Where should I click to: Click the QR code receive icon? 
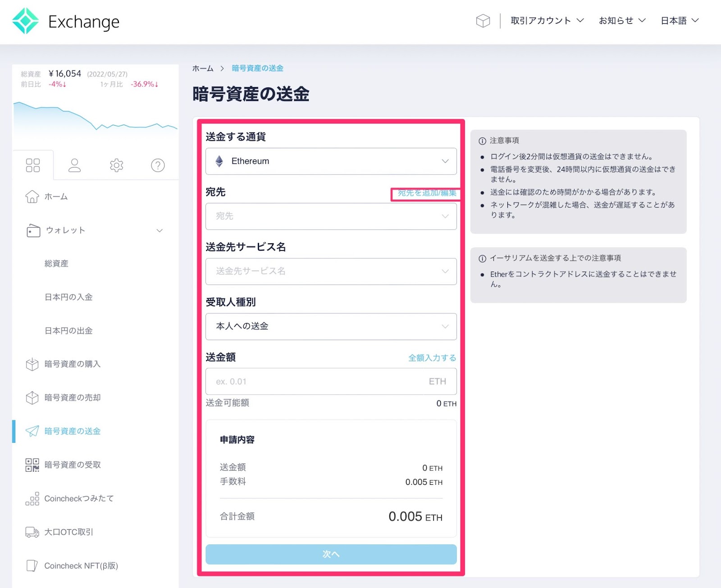pos(32,465)
